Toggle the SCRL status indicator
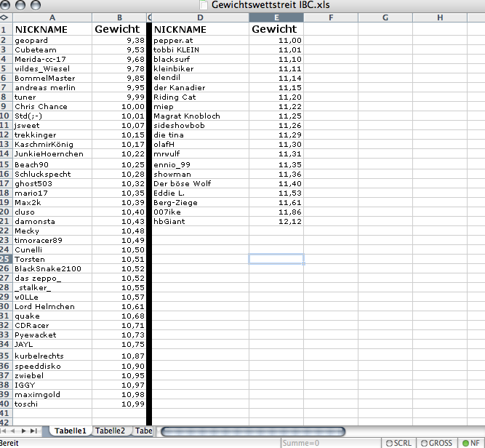 398,442
